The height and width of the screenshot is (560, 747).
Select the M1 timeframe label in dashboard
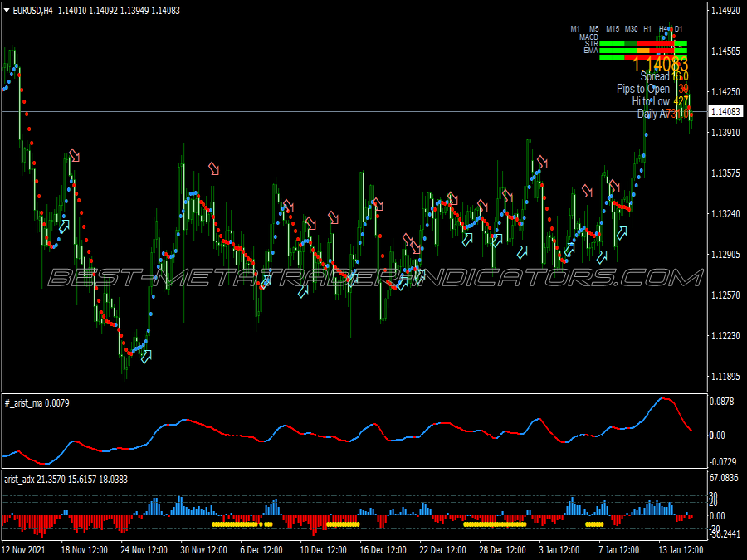pyautogui.click(x=575, y=29)
